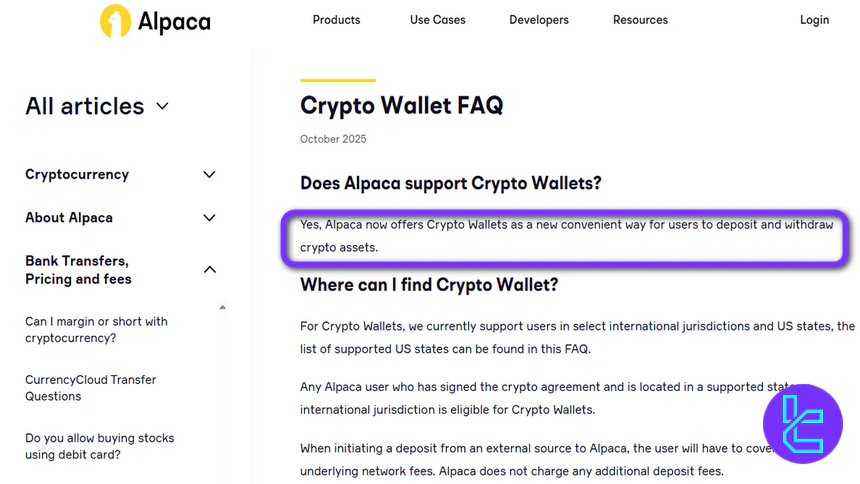Click the highlighted Crypto Wallets answer text
The width and height of the screenshot is (860, 484).
pos(566,236)
